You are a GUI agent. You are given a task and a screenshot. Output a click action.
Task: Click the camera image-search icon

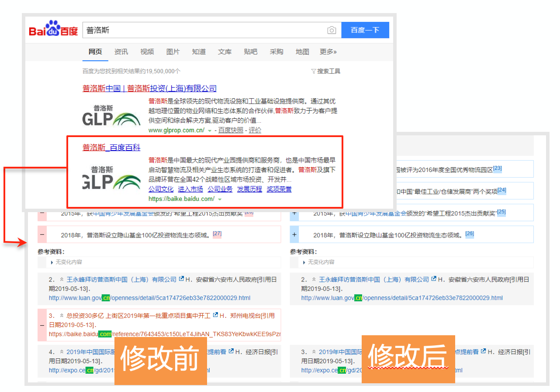(332, 30)
